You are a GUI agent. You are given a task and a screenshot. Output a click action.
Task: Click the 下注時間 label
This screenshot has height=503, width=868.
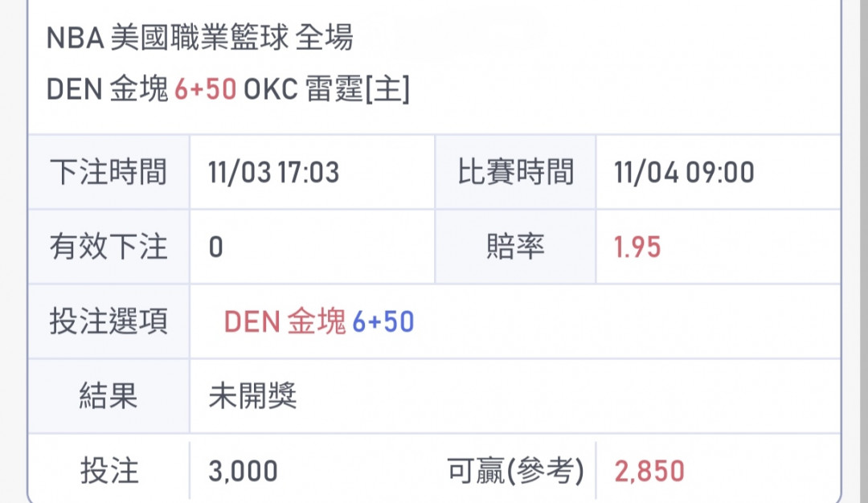point(108,172)
